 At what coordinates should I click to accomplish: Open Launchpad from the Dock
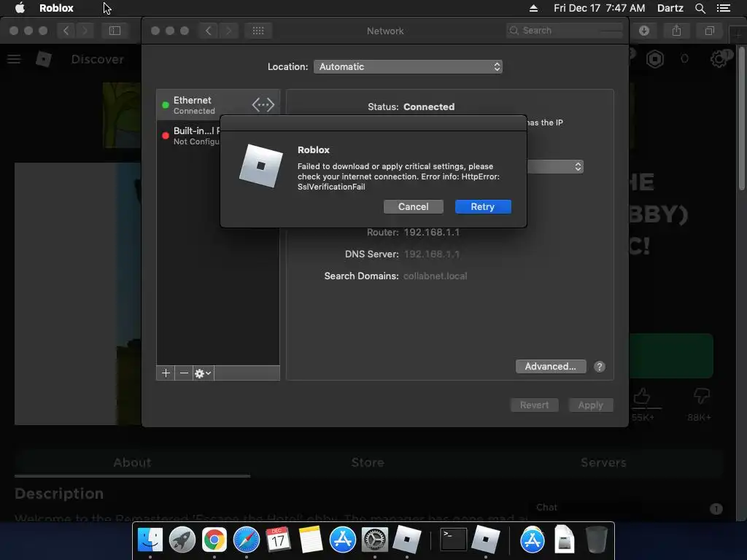click(182, 540)
